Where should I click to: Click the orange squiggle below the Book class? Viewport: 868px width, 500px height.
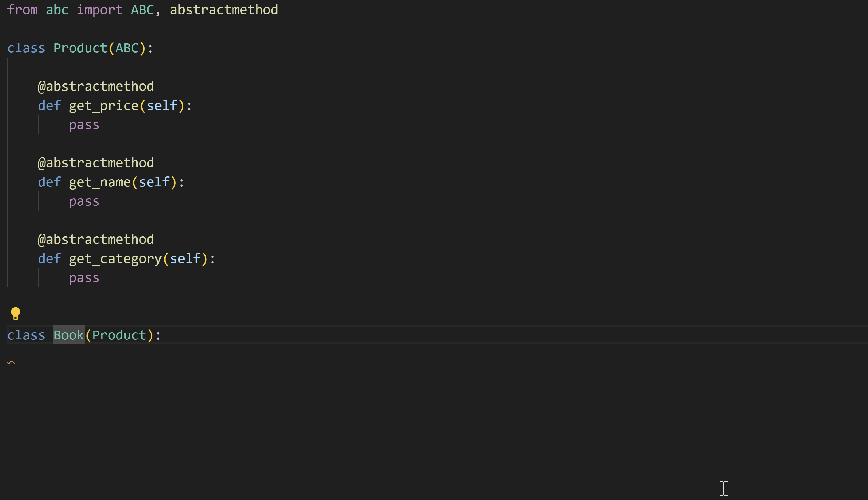(11, 362)
